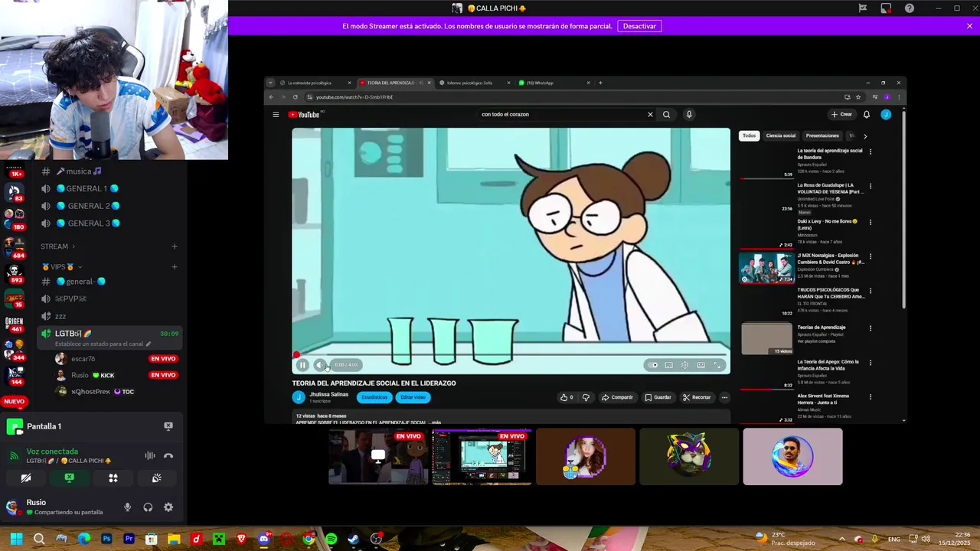The height and width of the screenshot is (551, 980).
Task: Like the video with thumbs up
Action: (567, 397)
